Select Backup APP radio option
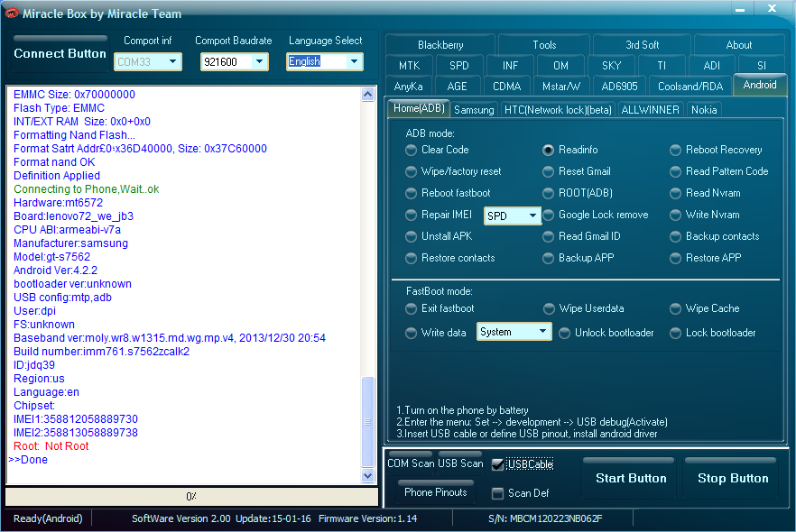Image resolution: width=796 pixels, height=532 pixels. tap(548, 258)
